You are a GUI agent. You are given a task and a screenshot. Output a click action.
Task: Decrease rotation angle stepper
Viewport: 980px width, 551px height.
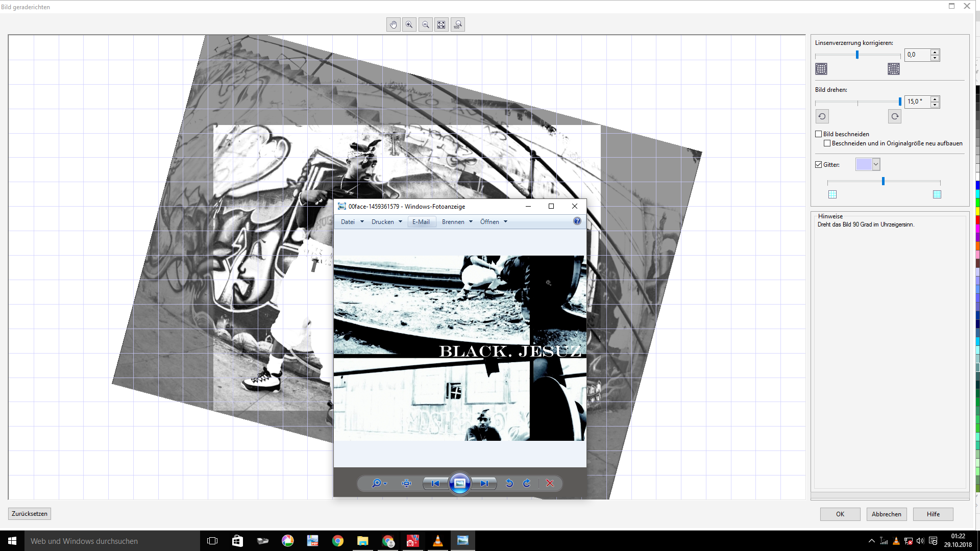point(935,105)
